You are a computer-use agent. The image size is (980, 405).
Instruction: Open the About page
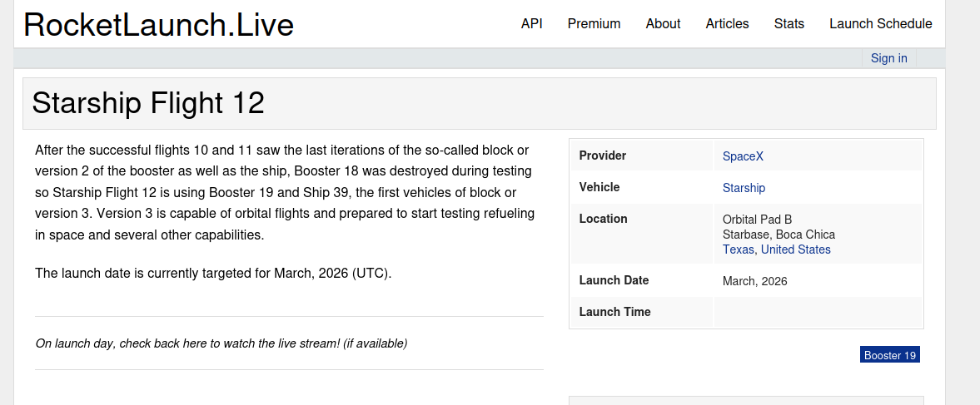tap(663, 24)
